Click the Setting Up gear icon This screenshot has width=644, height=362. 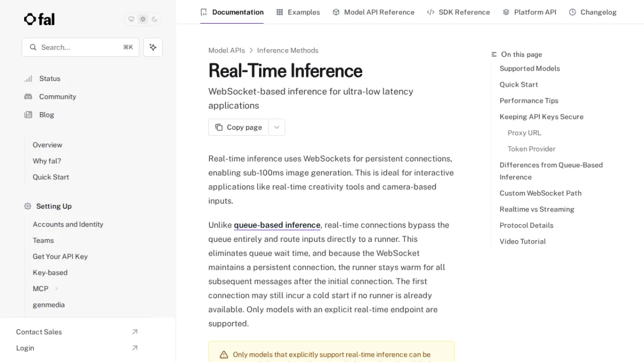[28, 206]
